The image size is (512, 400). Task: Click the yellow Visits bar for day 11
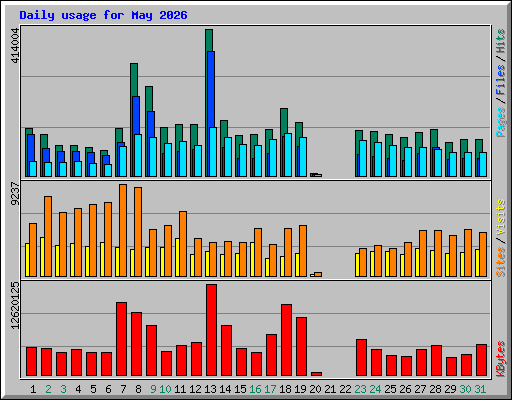[x=177, y=257]
